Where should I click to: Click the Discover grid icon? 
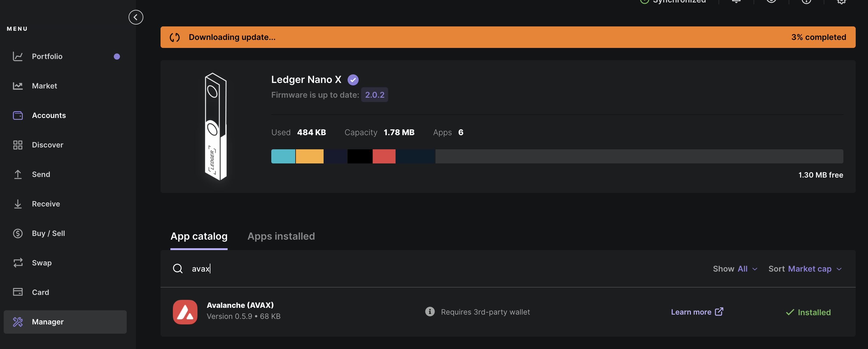(x=18, y=145)
